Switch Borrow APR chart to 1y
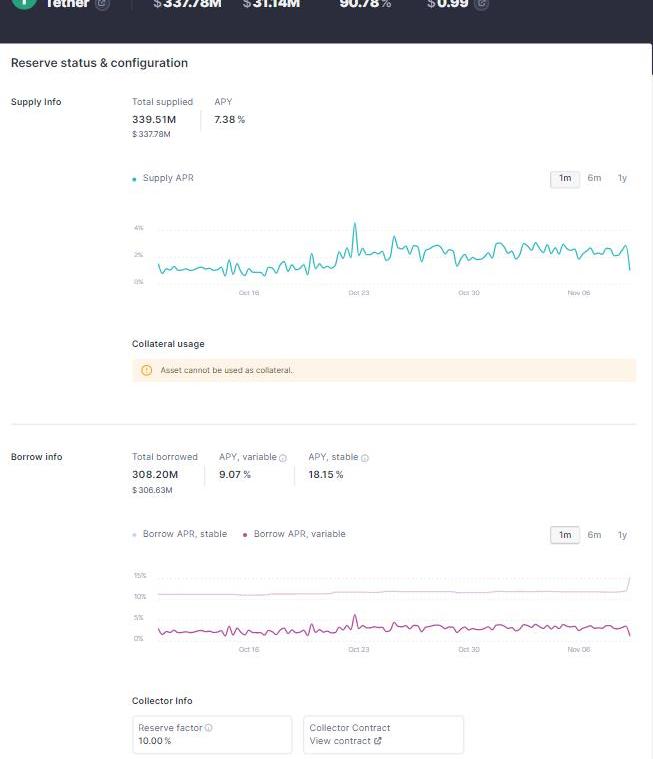Image resolution: width=653 pixels, height=759 pixels. pos(622,535)
